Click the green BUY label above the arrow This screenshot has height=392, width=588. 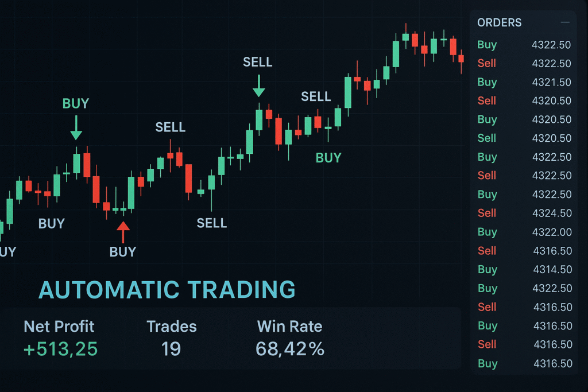[76, 104]
